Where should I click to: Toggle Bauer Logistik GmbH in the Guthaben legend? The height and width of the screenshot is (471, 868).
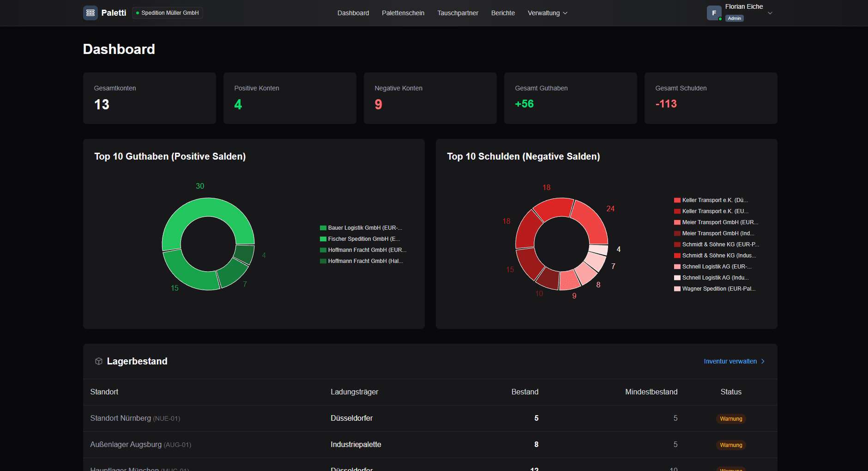(362, 227)
